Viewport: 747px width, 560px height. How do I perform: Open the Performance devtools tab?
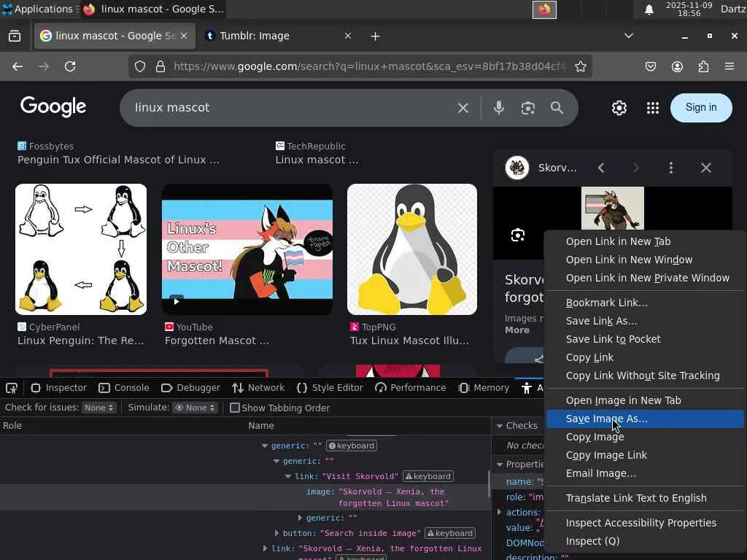tap(411, 388)
